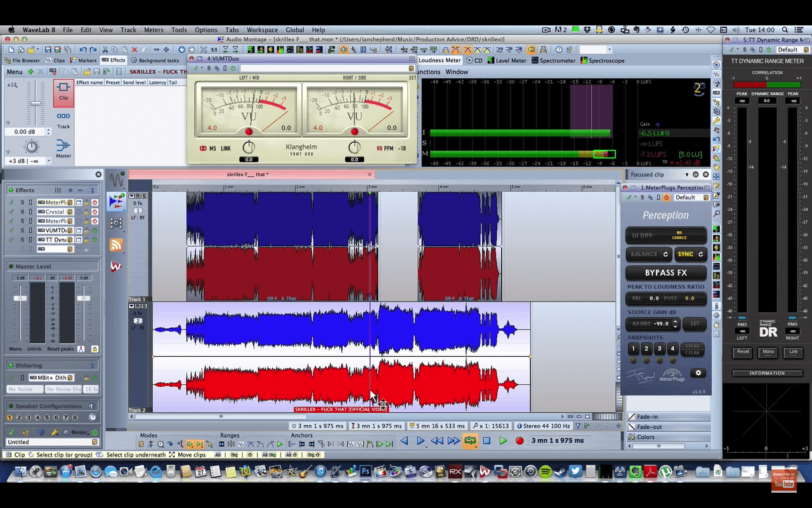This screenshot has width=812, height=508.
Task: Click the BYPASS FX button
Action: click(665, 273)
